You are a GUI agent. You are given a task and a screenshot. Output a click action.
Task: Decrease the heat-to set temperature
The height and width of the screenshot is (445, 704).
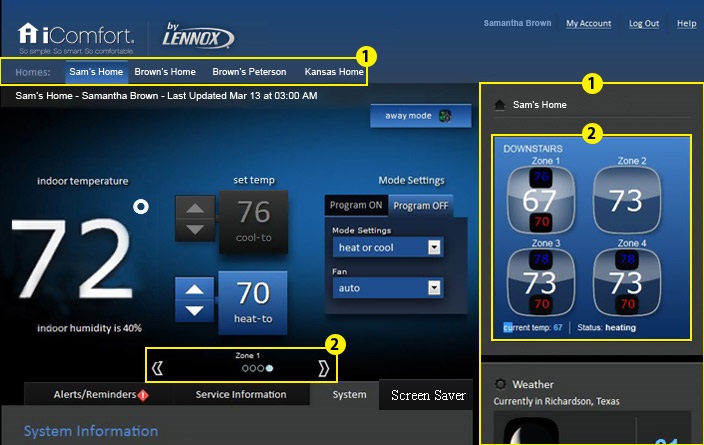point(194,310)
